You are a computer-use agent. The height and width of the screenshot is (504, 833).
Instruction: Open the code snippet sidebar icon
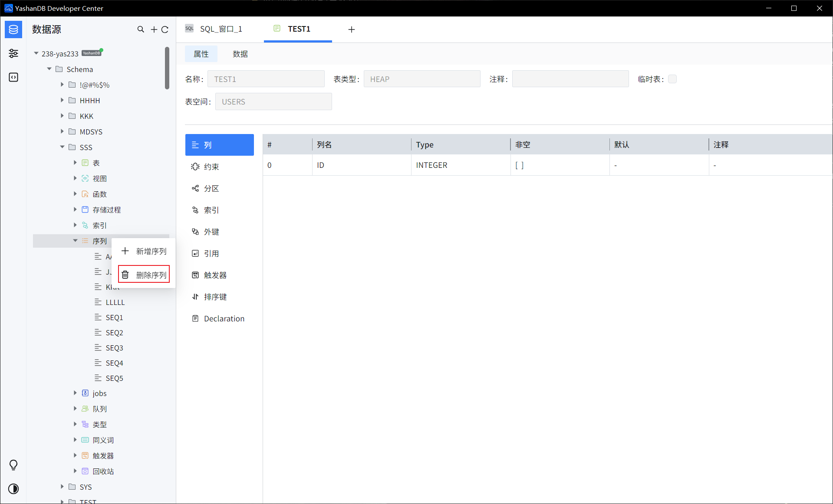pyautogui.click(x=13, y=77)
